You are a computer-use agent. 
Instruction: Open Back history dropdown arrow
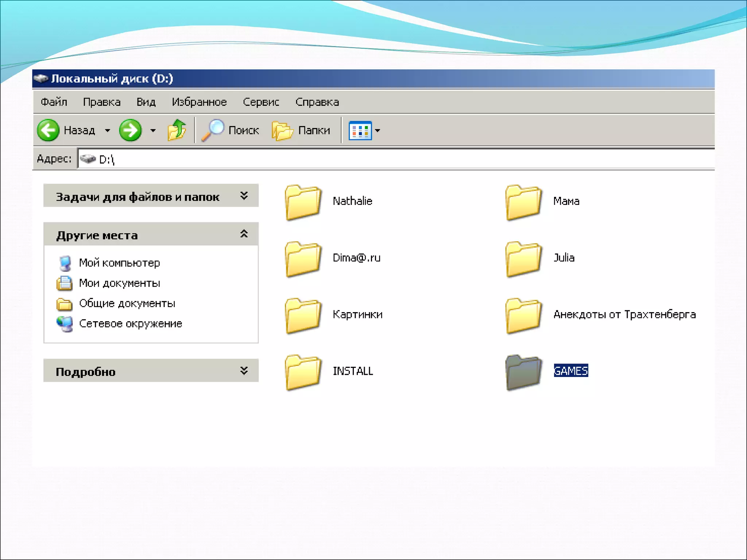pyautogui.click(x=108, y=130)
